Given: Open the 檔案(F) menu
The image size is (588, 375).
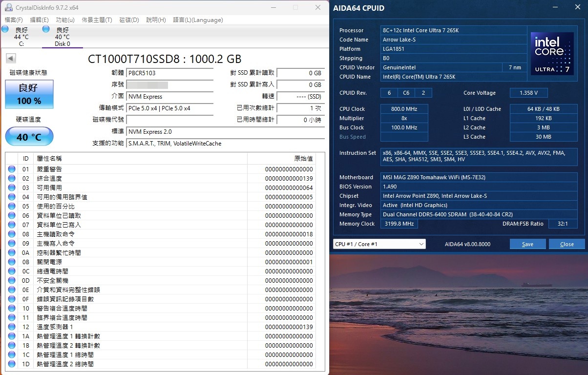Looking at the screenshot, I should [14, 20].
